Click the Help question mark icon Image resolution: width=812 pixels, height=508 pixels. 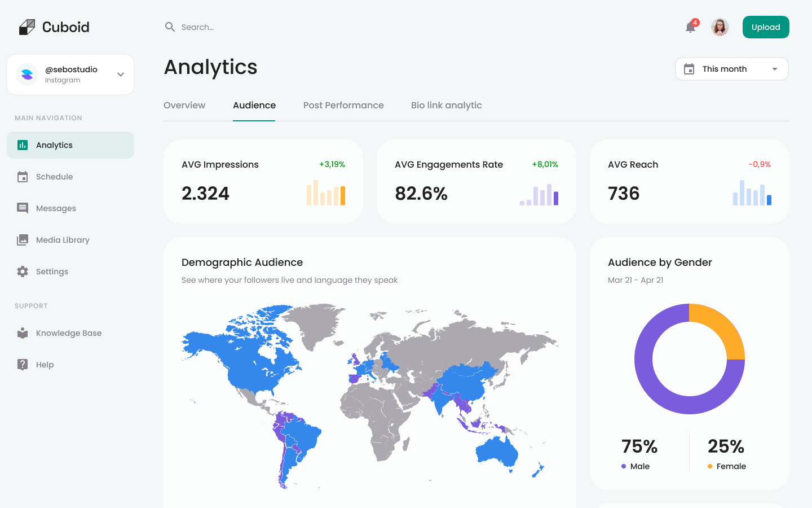(23, 365)
